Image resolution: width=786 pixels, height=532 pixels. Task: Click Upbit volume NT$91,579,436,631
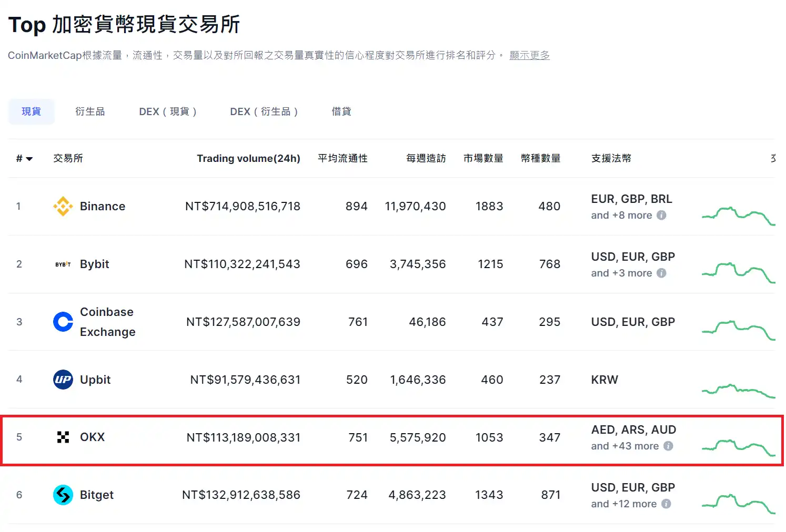tap(245, 380)
